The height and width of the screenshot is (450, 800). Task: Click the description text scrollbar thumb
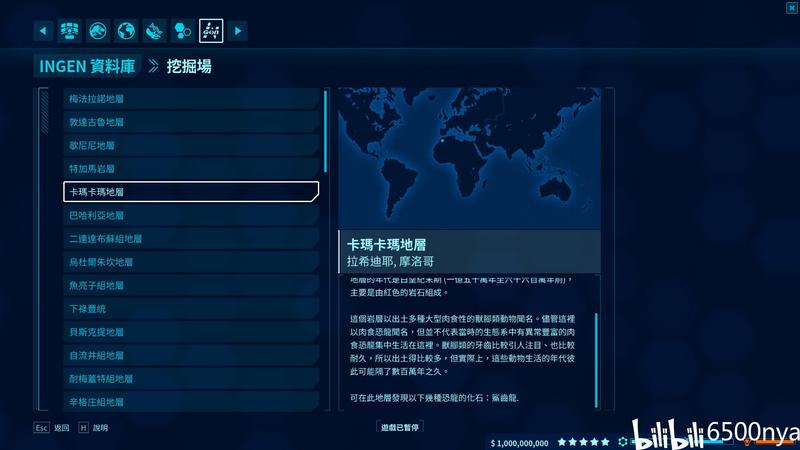pos(596,360)
